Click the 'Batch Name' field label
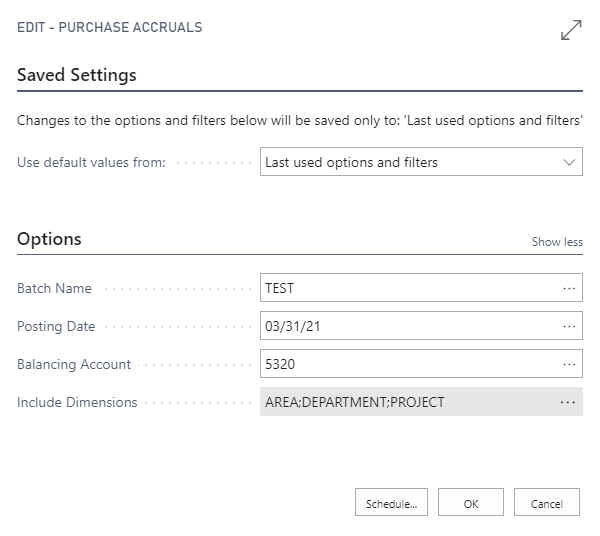The width and height of the screenshot is (600, 536). (x=54, y=288)
